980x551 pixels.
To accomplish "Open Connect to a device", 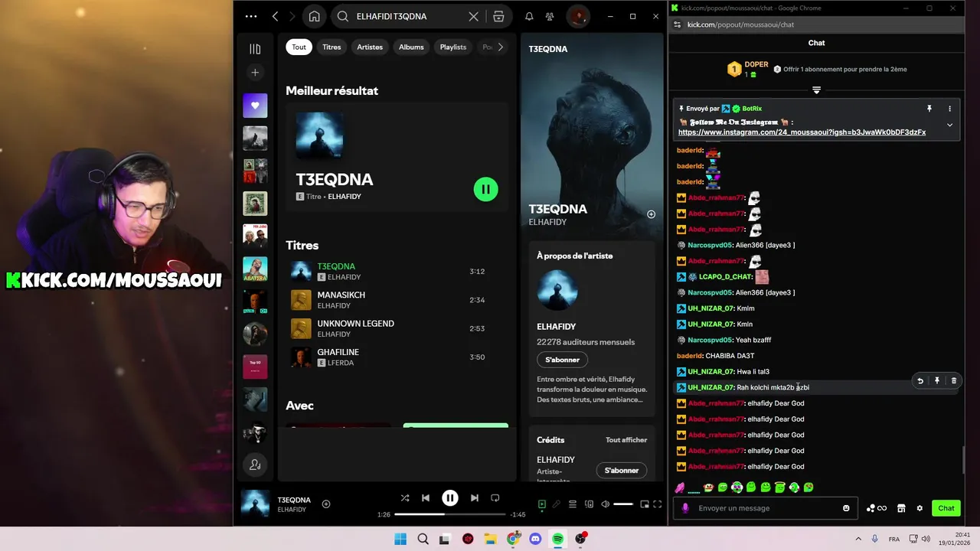I will [x=589, y=504].
